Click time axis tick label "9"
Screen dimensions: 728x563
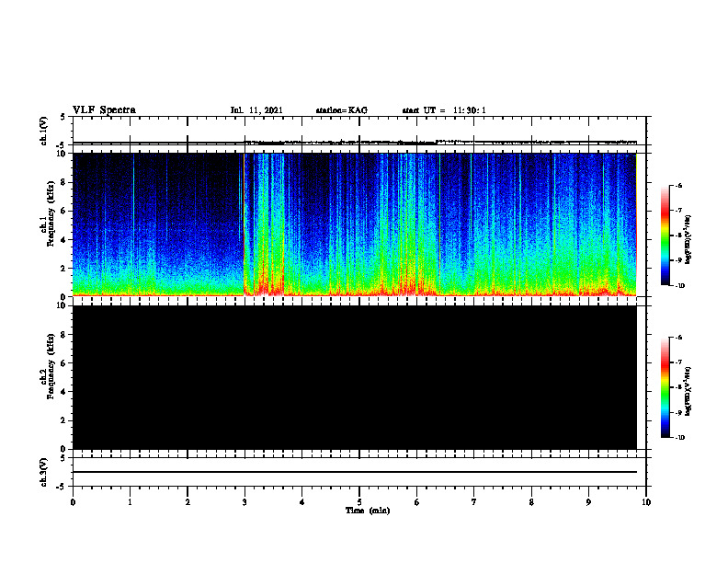(x=588, y=502)
